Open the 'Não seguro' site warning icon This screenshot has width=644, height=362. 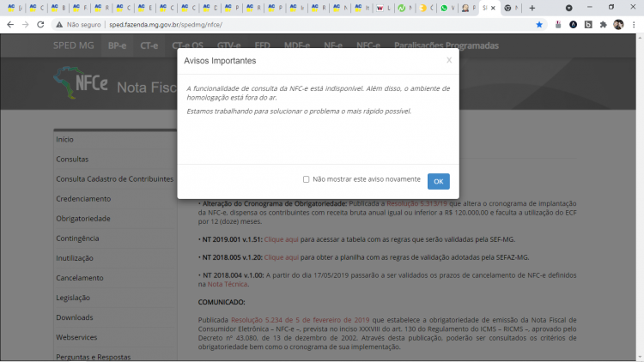[x=59, y=25]
